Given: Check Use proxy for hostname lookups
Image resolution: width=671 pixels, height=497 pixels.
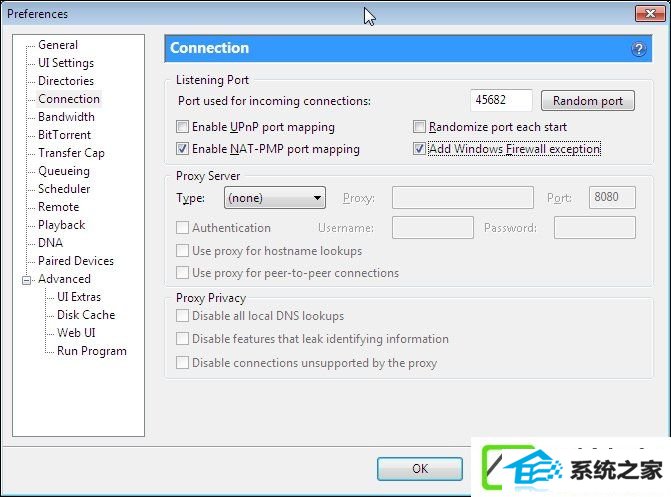Looking at the screenshot, I should [182, 250].
